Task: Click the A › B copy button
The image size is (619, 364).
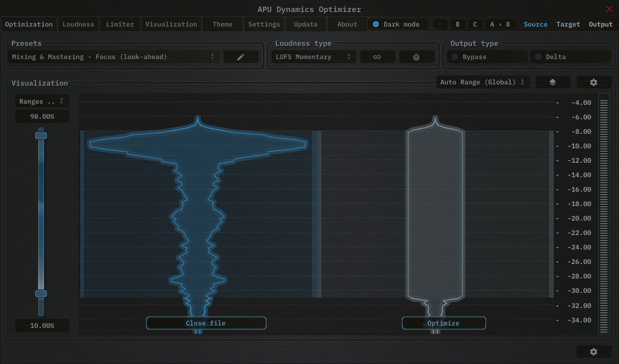Action: point(500,24)
